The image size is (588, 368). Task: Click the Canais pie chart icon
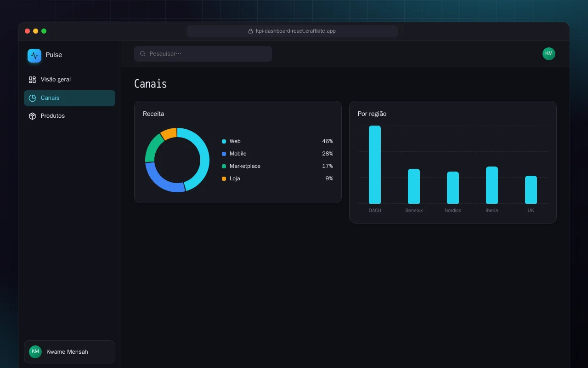[x=32, y=98]
